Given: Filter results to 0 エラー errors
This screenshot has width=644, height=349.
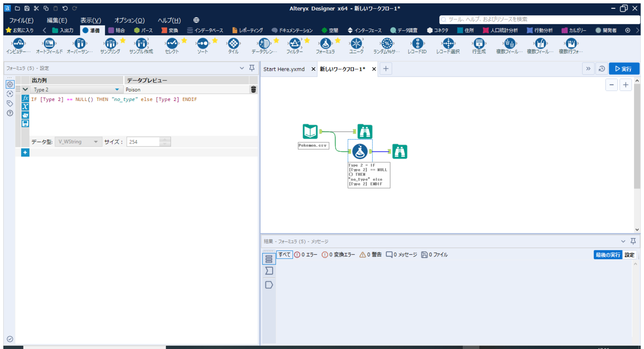Looking at the screenshot, I should click(306, 255).
